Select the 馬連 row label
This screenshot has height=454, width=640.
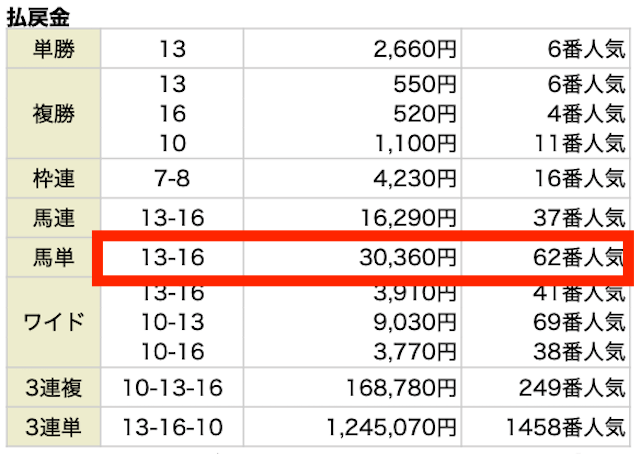(x=54, y=218)
